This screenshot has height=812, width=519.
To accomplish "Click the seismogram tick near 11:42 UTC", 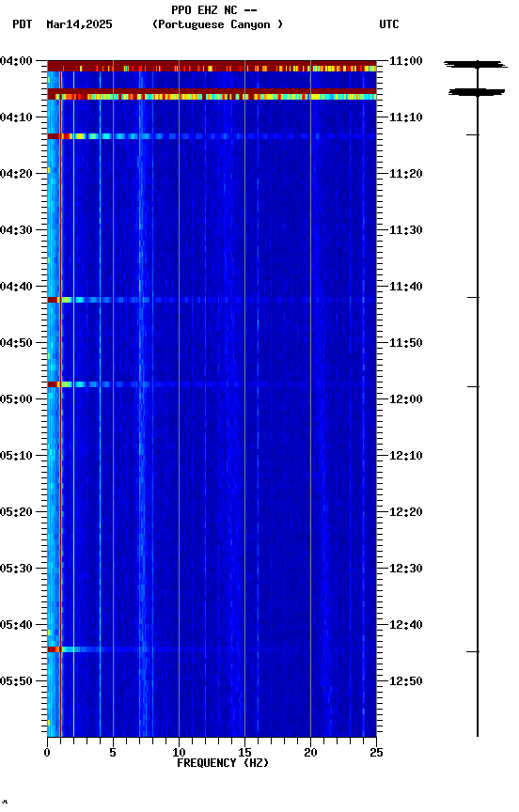I will (473, 298).
